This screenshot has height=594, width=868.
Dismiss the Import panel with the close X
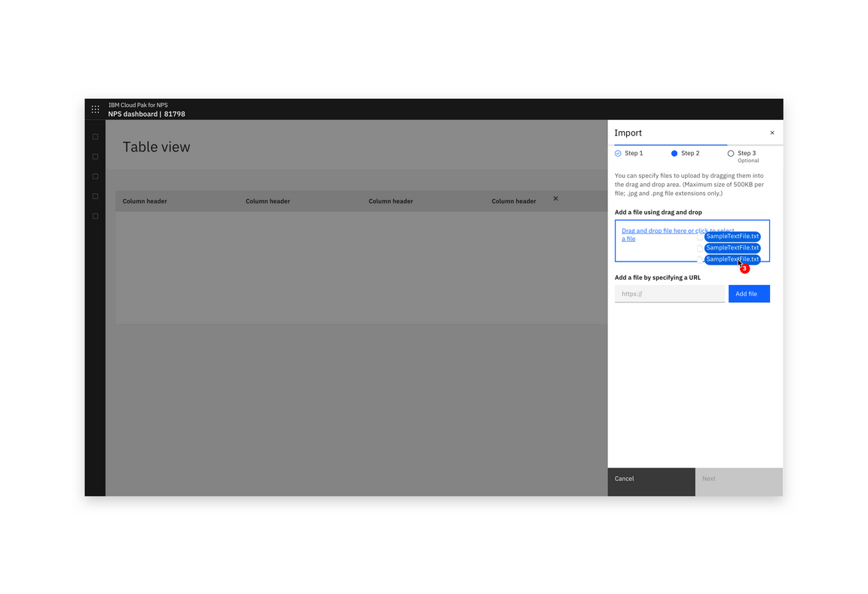(772, 132)
